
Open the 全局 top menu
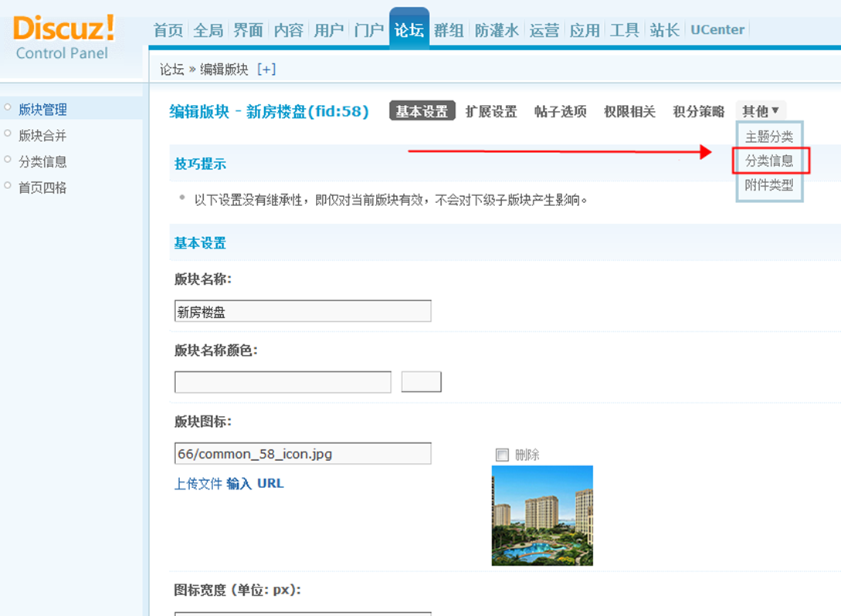[x=208, y=31]
